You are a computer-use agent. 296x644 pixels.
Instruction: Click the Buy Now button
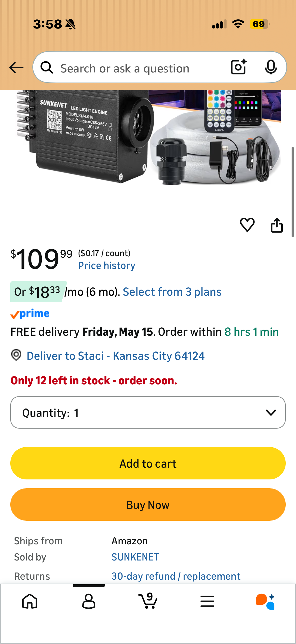coord(148,504)
